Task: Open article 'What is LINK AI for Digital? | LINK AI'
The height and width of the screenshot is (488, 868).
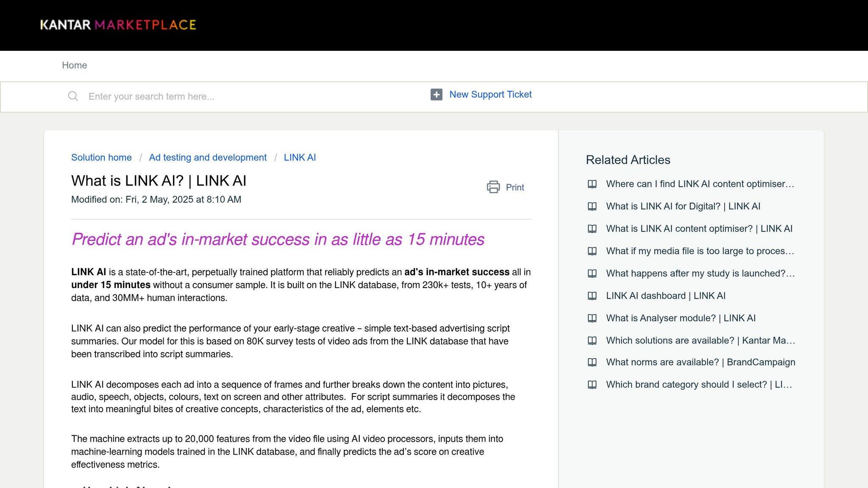Action: pos(683,206)
